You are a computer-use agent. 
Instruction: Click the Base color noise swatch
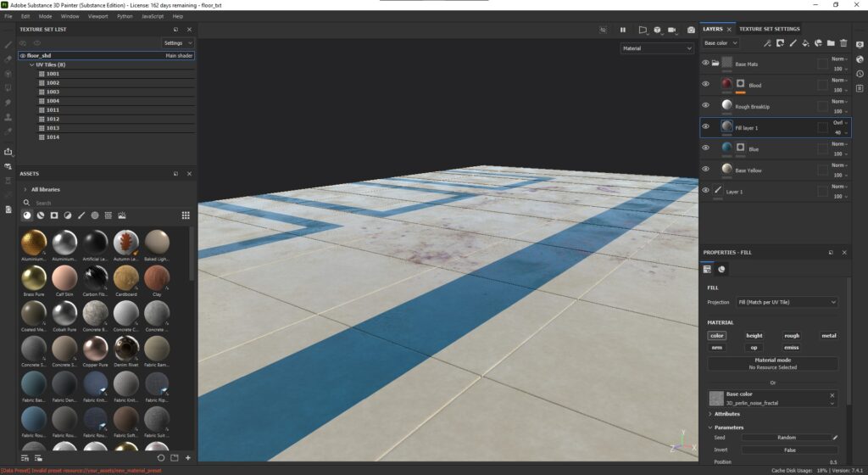pos(716,398)
